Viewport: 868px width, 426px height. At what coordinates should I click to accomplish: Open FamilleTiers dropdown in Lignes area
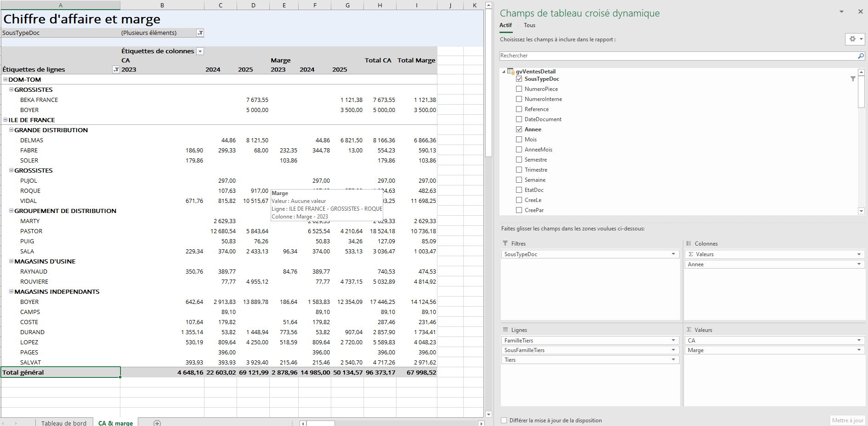(x=673, y=340)
